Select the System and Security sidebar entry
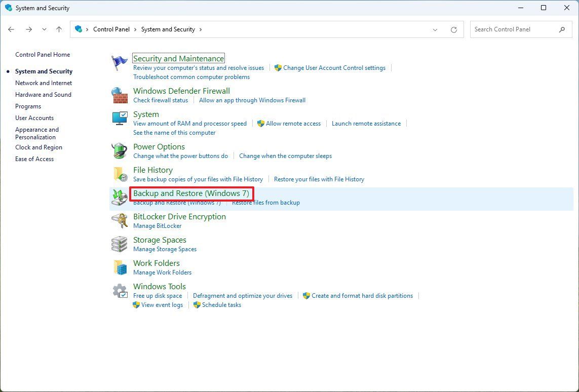 pos(43,71)
